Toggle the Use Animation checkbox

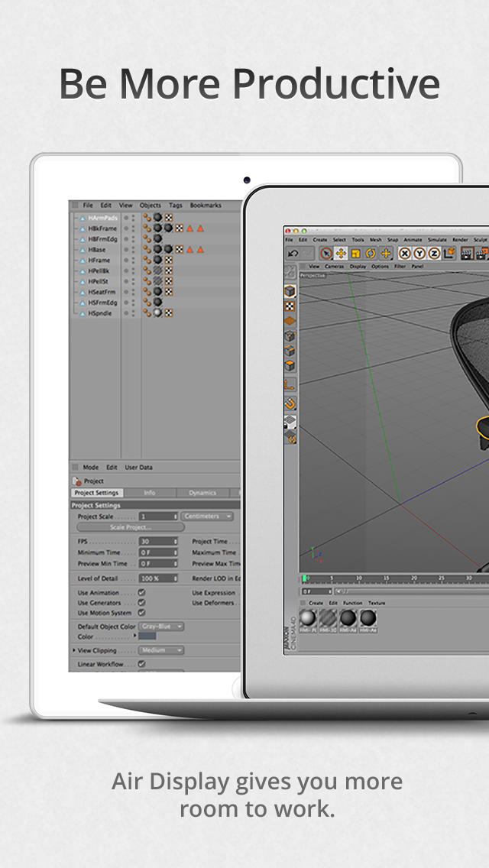pyautogui.click(x=141, y=593)
